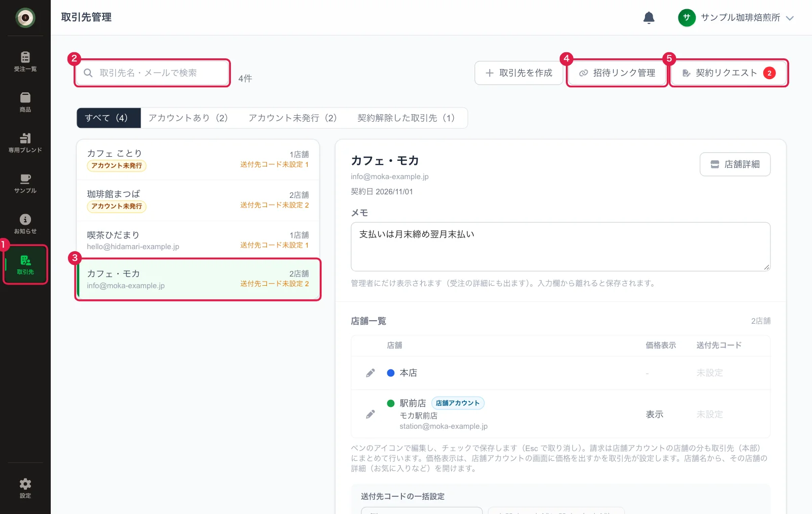Click the 取引先を作成 button
This screenshot has width=812, height=514.
pos(519,73)
